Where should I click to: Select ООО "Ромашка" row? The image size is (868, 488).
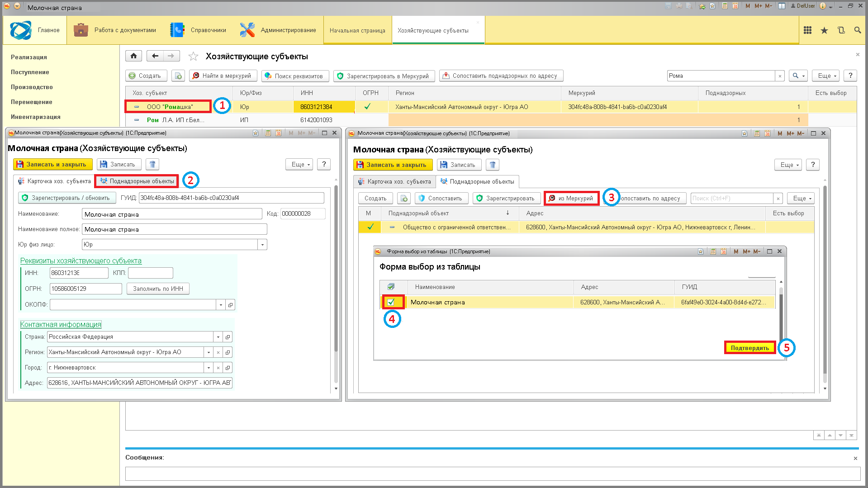tap(491, 107)
